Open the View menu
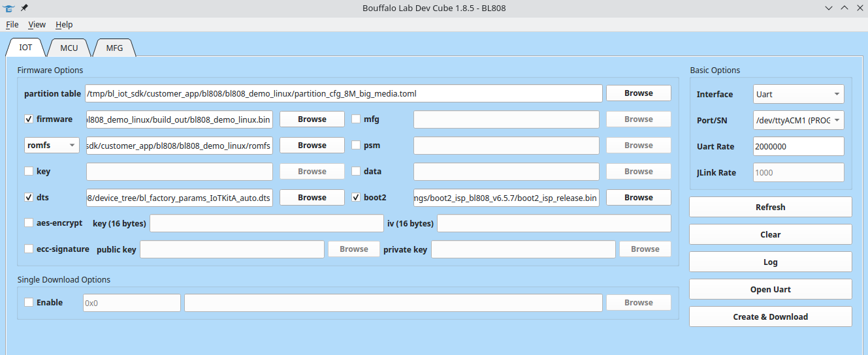Image resolution: width=868 pixels, height=355 pixels. (x=37, y=24)
